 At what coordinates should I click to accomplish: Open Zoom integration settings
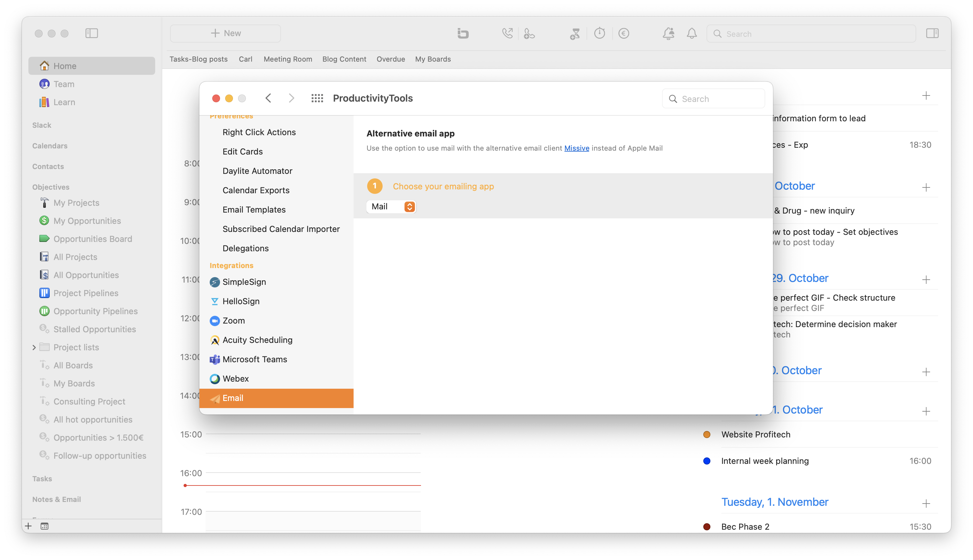pyautogui.click(x=276, y=320)
